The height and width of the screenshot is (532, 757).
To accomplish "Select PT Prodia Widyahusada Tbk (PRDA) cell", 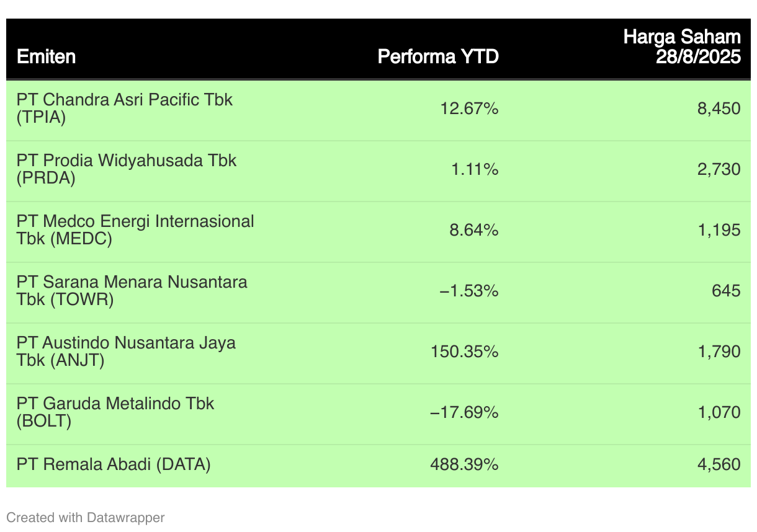I will tap(127, 169).
